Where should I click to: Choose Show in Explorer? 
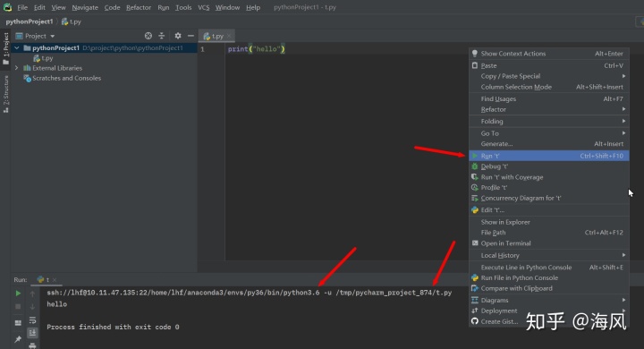click(x=548, y=222)
